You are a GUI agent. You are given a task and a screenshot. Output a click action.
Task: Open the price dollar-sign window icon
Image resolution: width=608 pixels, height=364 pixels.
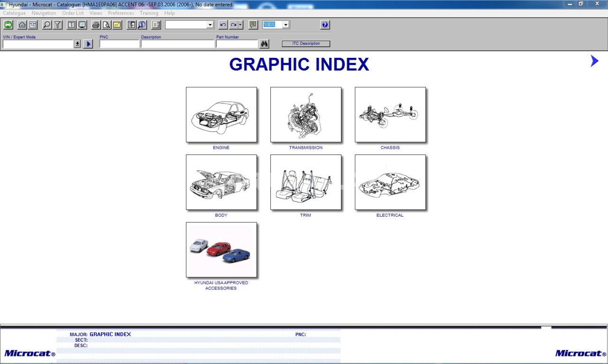71,25
